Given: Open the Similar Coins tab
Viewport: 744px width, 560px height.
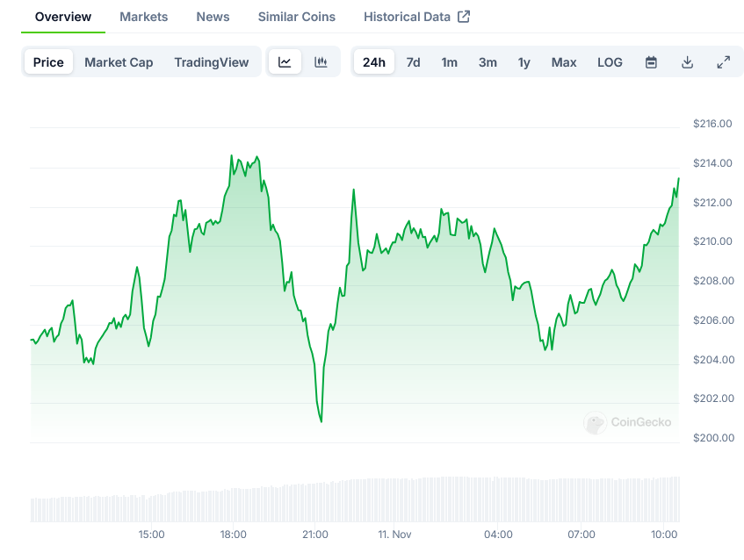Looking at the screenshot, I should pyautogui.click(x=296, y=17).
